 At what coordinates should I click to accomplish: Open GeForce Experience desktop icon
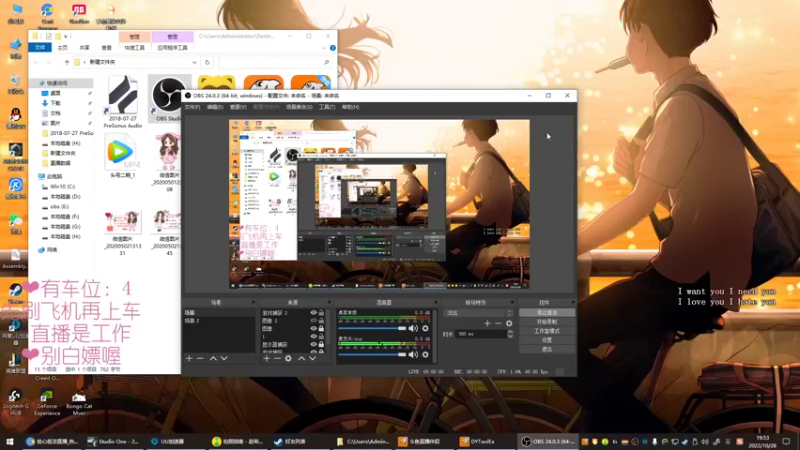47,403
